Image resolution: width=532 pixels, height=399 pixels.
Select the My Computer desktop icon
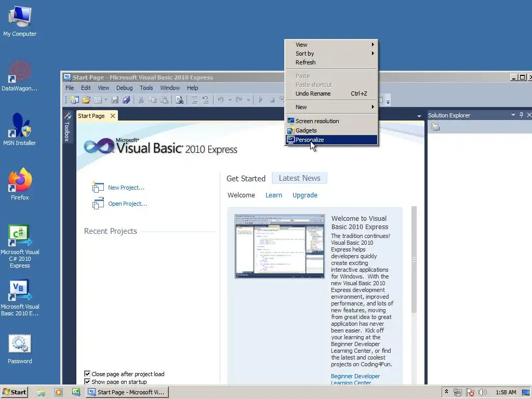pos(20,21)
